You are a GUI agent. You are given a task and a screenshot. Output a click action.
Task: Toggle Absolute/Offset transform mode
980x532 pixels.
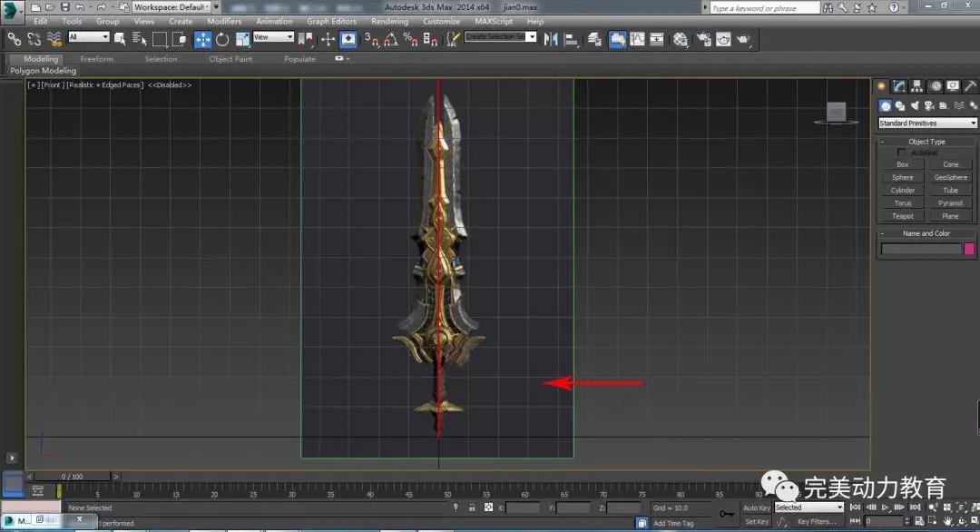pyautogui.click(x=489, y=507)
